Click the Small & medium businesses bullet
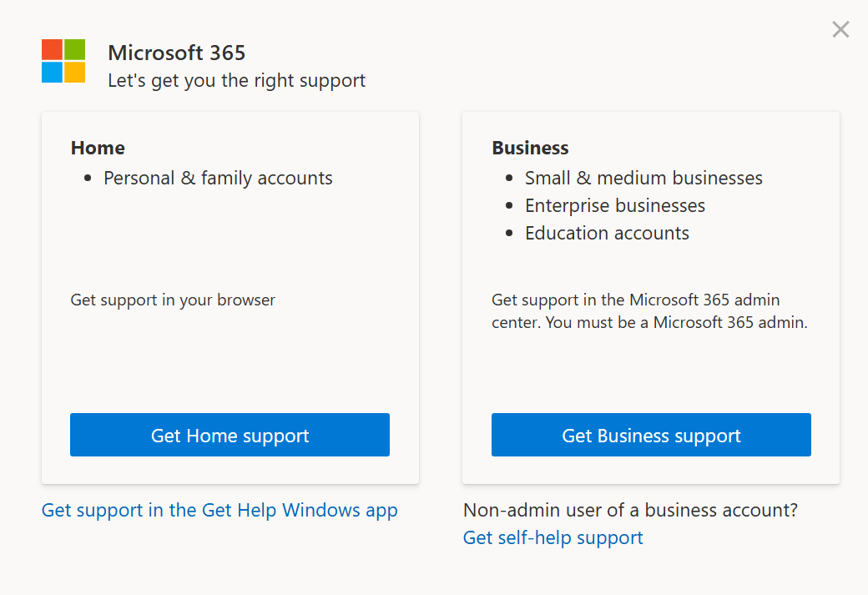Image resolution: width=868 pixels, height=595 pixels. pyautogui.click(x=643, y=178)
